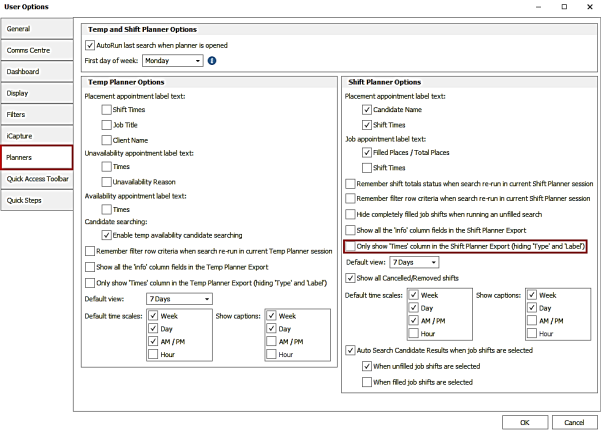
Task: Open the First day of week dropdown
Action: [x=172, y=61]
